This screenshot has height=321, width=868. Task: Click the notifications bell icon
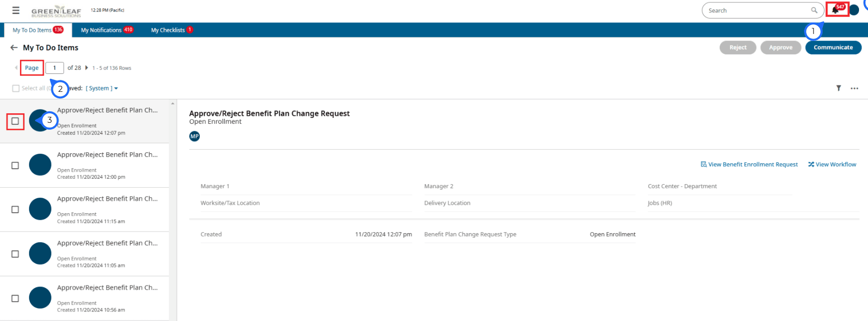[x=835, y=10]
